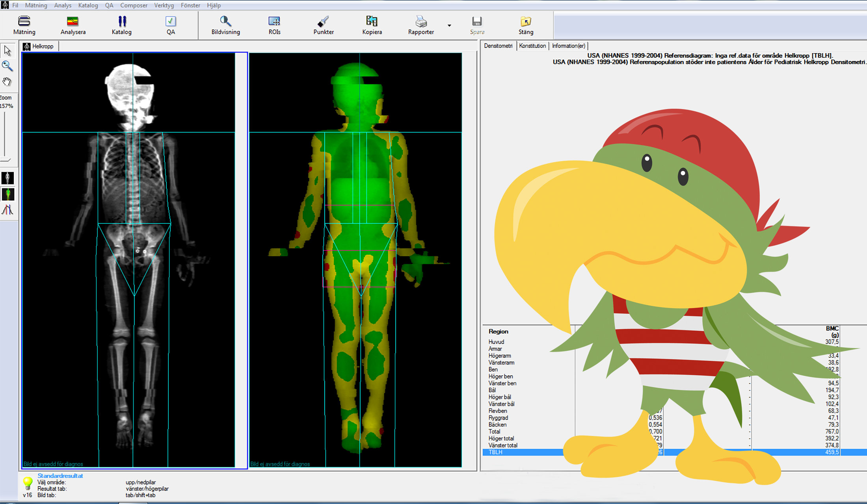Screen dimensions: 867x504
Task: Click the Analysera toolbar icon
Action: tap(73, 21)
